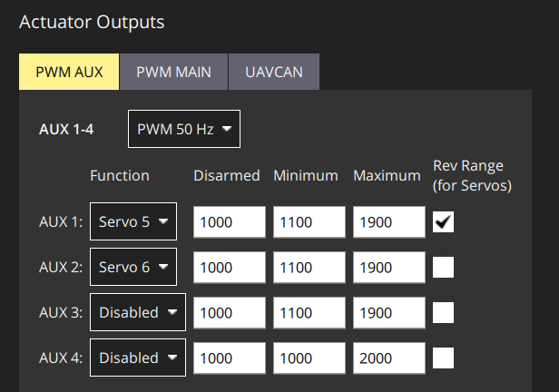Click the AUX 4 Maximum field showing 2000
This screenshot has height=392, width=559.
coord(389,358)
